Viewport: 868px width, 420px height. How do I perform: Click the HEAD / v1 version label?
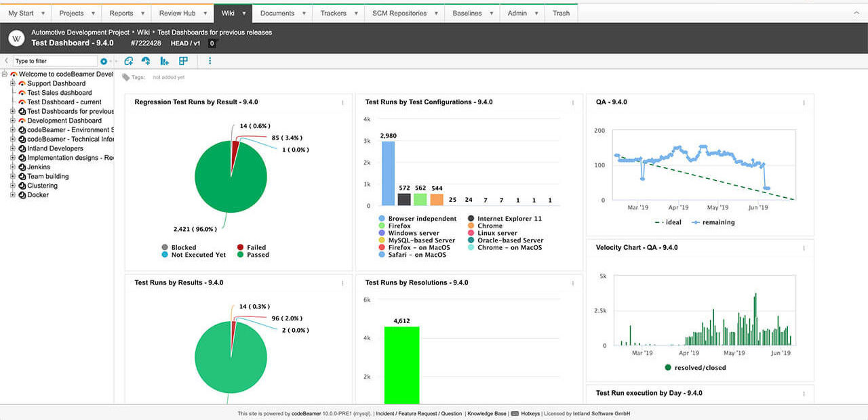click(185, 43)
